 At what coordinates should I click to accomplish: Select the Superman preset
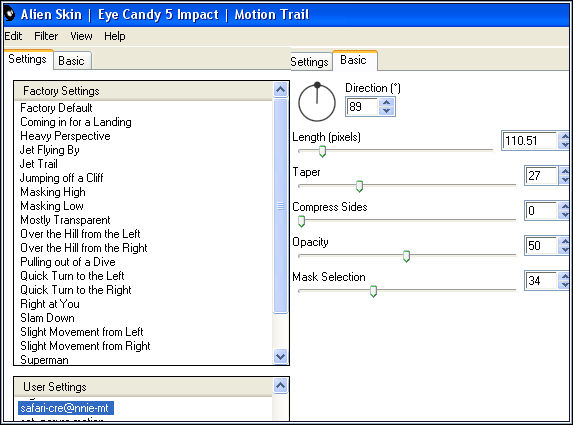click(x=44, y=360)
